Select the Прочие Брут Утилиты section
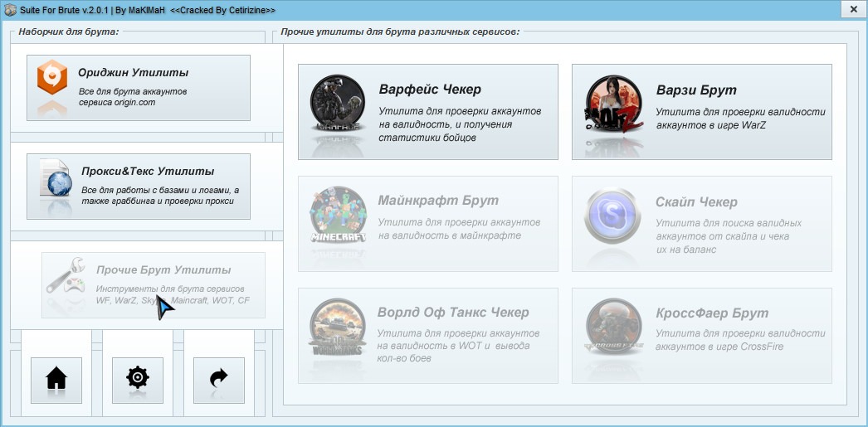Viewport: 868px width, 427px height. coord(154,285)
